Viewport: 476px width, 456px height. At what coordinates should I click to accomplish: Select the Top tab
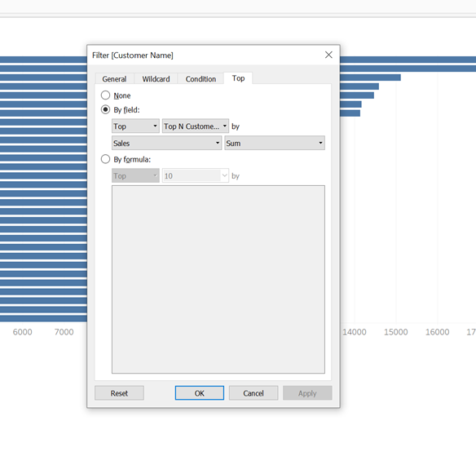point(238,78)
